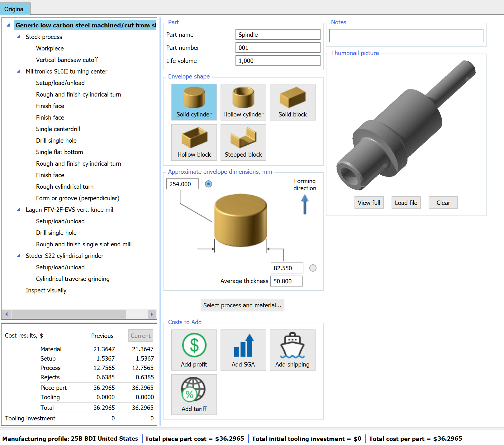Image resolution: width=504 pixels, height=445 pixels.
Task: Click the Add SGA icon
Action: [x=243, y=350]
